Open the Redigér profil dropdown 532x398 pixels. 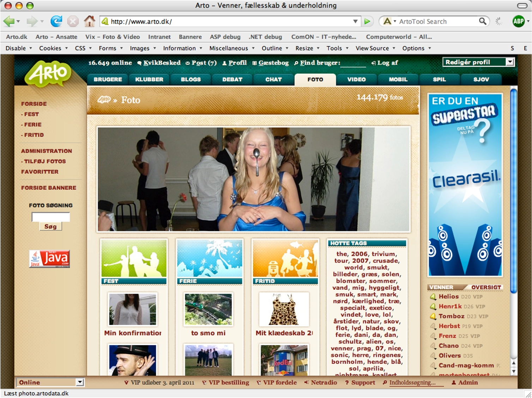pos(478,62)
